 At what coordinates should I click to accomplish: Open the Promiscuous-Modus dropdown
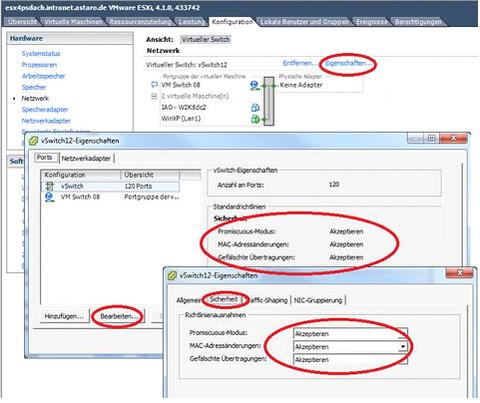tap(350, 334)
